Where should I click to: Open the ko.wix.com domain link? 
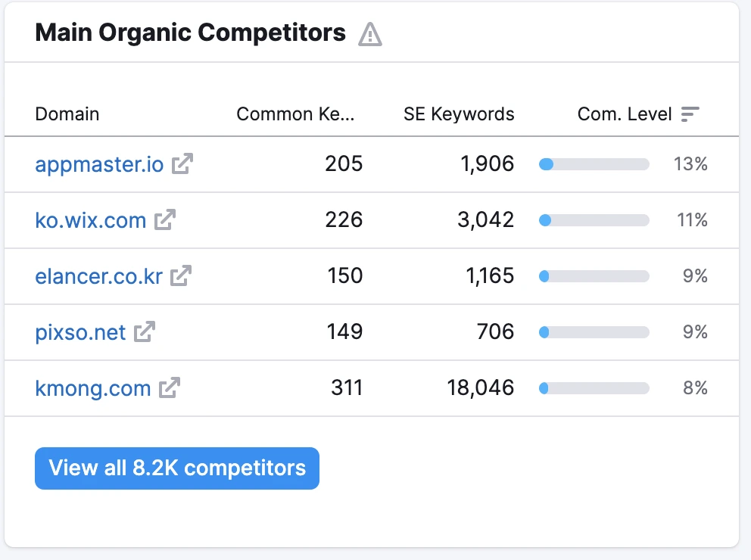click(91, 219)
